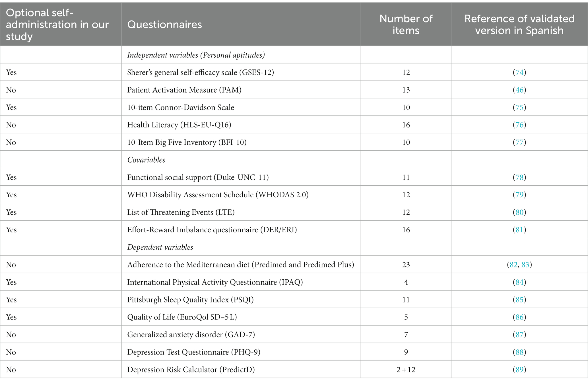Follow reference 87 for GAD-7

point(519,335)
